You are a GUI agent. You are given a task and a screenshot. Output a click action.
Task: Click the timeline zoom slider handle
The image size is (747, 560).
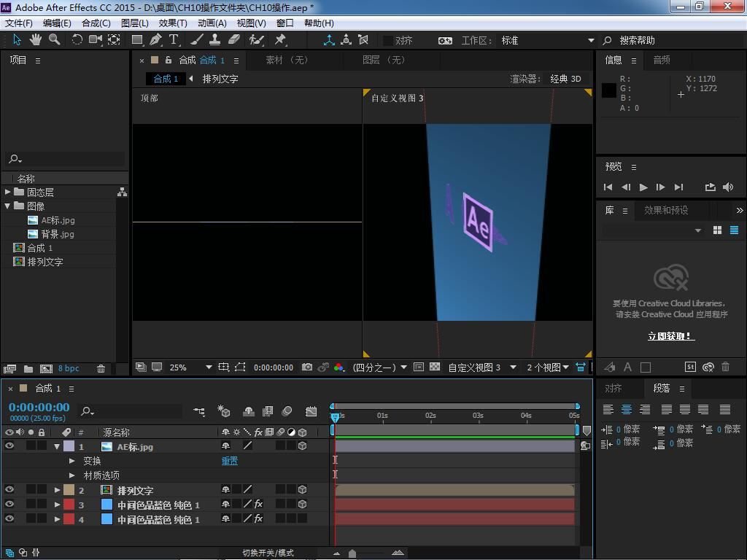click(x=352, y=553)
